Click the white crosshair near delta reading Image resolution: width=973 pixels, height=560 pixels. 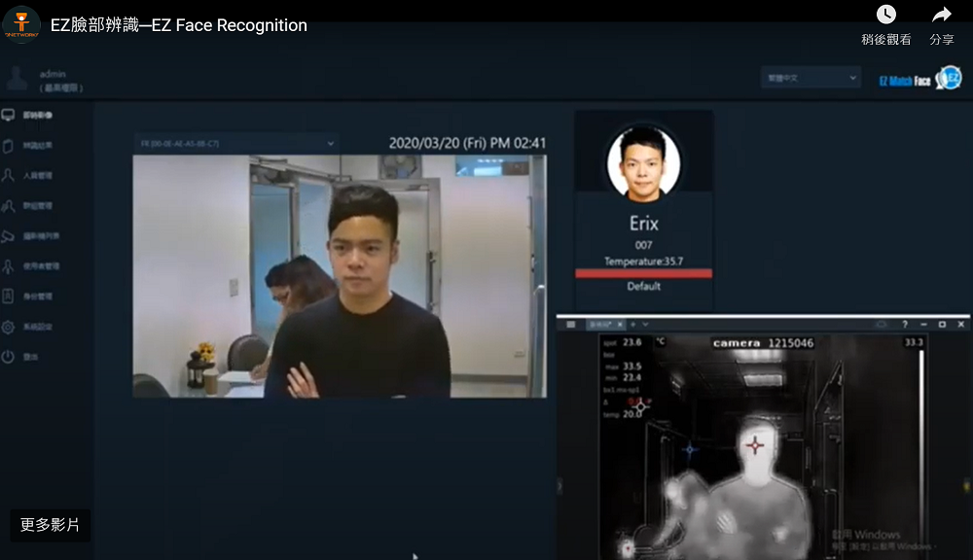(641, 406)
